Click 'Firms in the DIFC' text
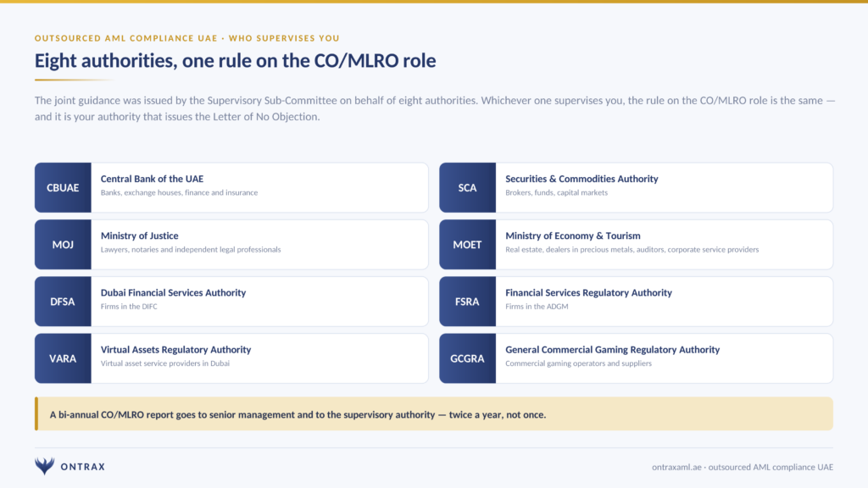 click(x=129, y=307)
